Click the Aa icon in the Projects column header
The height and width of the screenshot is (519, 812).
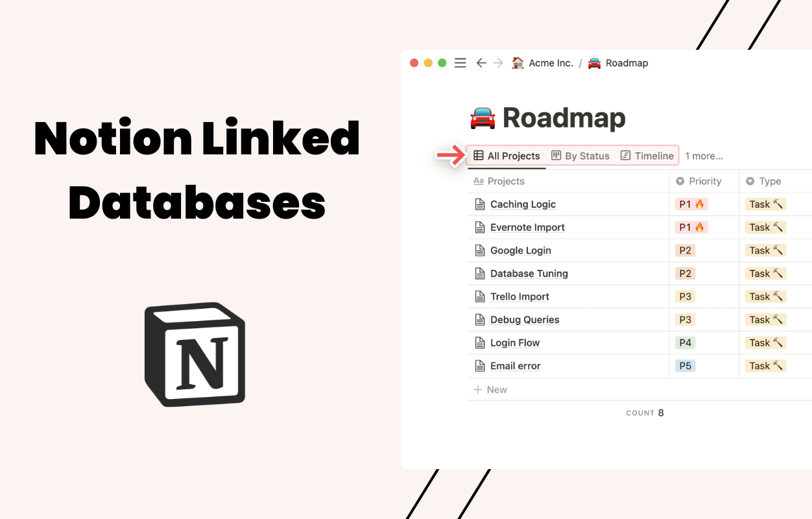point(479,181)
